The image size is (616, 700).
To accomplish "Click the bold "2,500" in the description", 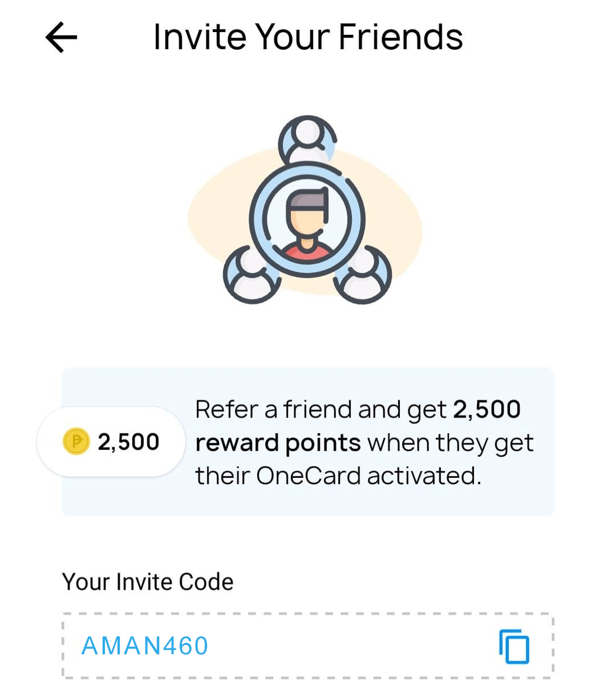I will pyautogui.click(x=487, y=410).
